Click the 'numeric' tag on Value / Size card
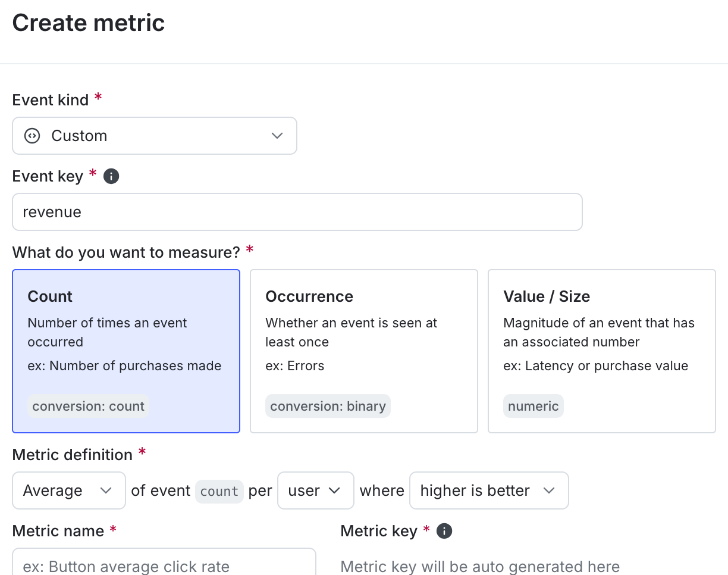 534,406
